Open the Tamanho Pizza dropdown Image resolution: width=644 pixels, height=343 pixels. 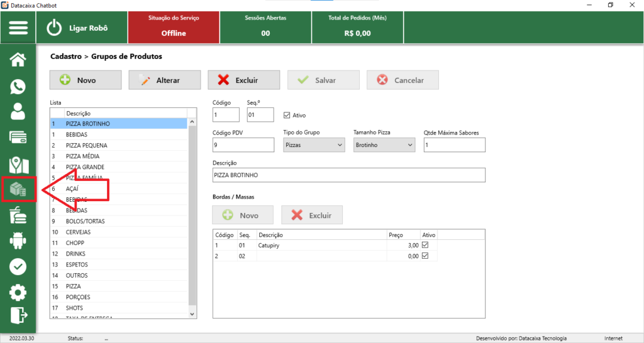[384, 144]
